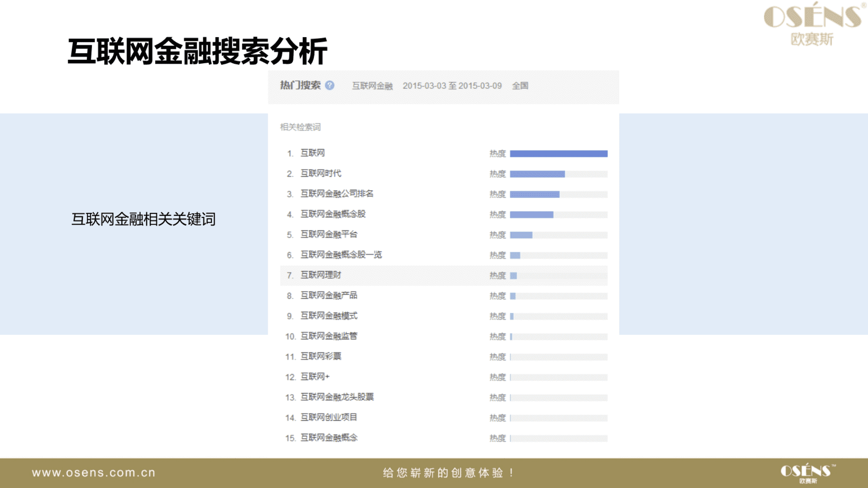Select keyword 互联网彩票
This screenshot has height=488, width=868.
point(321,357)
